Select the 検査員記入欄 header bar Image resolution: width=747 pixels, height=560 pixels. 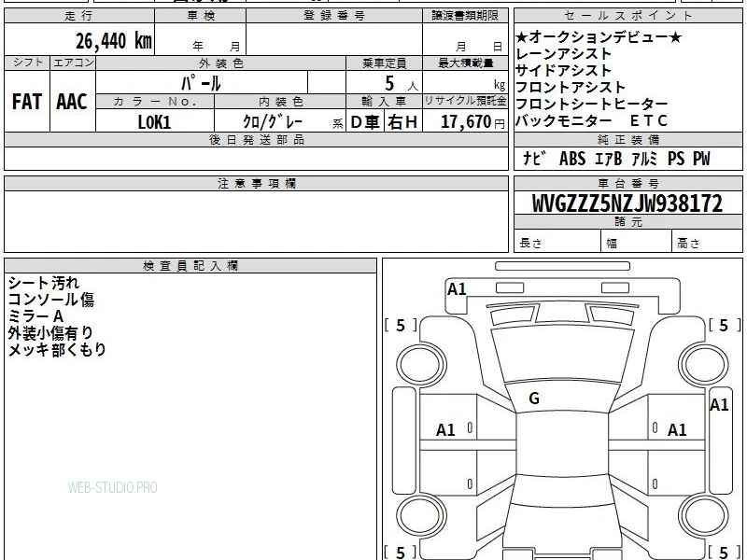190,266
